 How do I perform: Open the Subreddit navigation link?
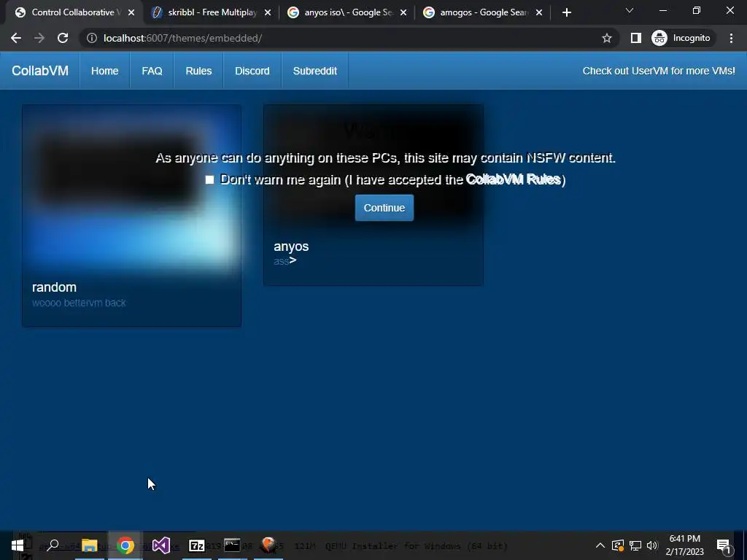pos(315,71)
